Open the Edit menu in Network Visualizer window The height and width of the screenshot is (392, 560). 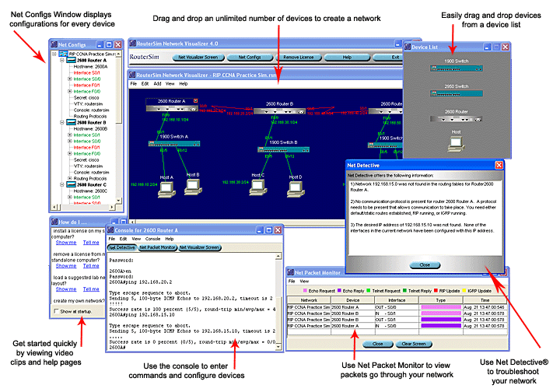coord(145,83)
